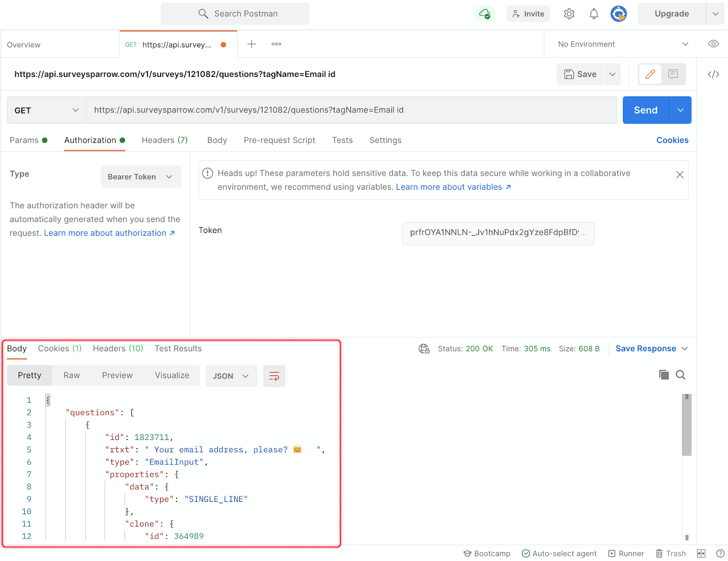
Task: Open the Test Results tab
Action: tap(178, 349)
